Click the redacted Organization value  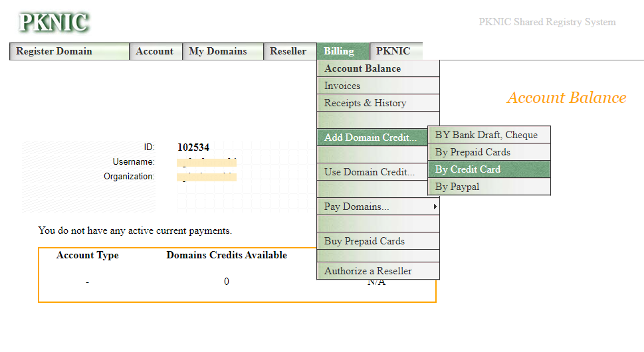[x=207, y=177]
